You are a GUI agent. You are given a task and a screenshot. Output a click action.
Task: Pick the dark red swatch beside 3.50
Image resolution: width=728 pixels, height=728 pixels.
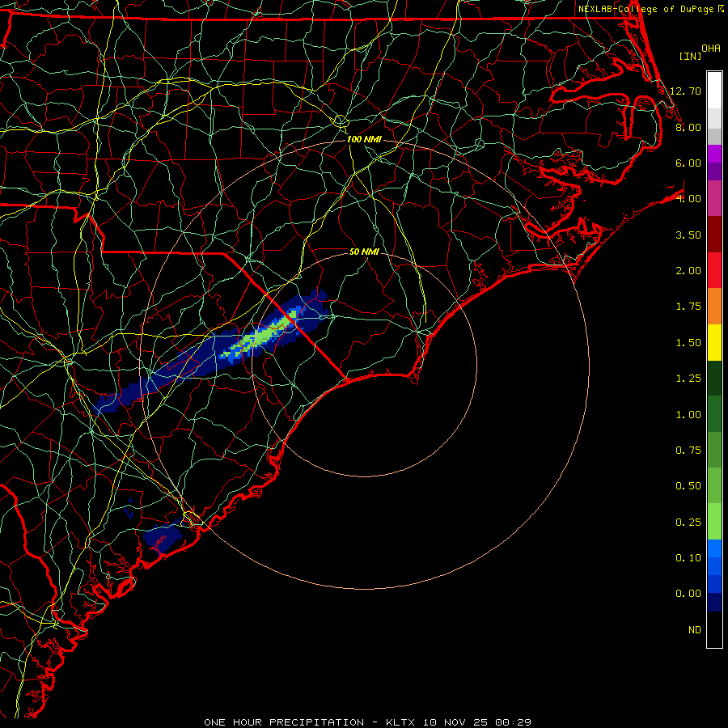(714, 235)
